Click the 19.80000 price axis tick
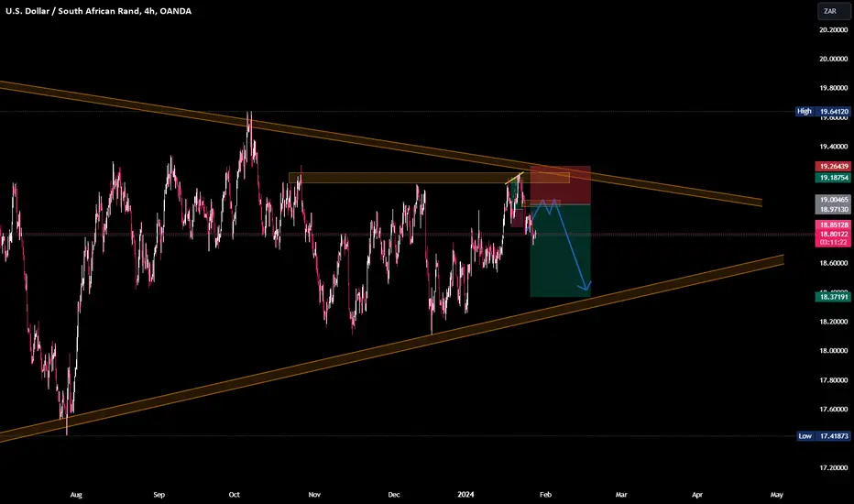The image size is (854, 504). [833, 88]
